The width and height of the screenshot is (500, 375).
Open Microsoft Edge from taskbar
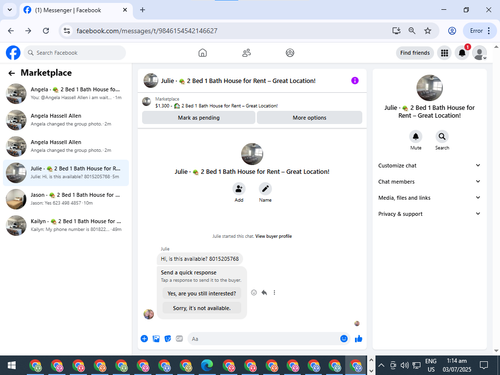coord(207,365)
